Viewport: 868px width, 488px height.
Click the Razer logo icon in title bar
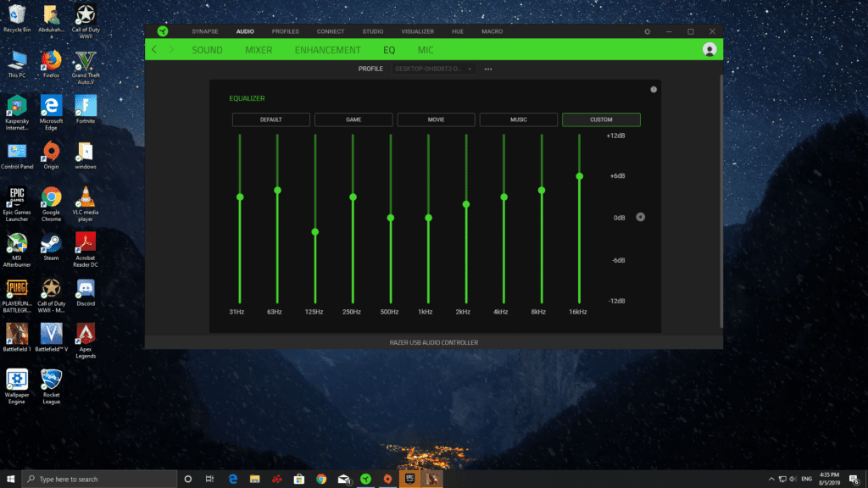(162, 31)
